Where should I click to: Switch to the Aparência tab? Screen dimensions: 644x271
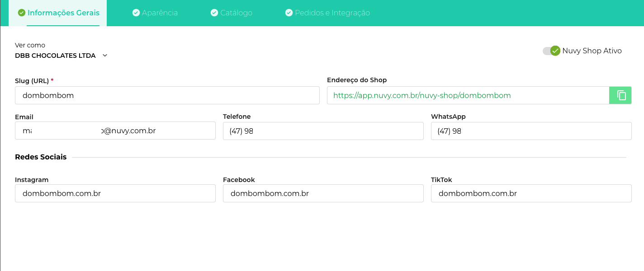(159, 13)
